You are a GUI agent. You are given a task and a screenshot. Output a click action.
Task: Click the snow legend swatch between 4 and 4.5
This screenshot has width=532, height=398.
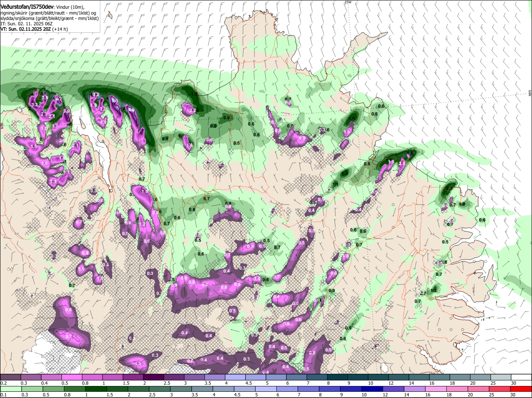click(x=235, y=377)
